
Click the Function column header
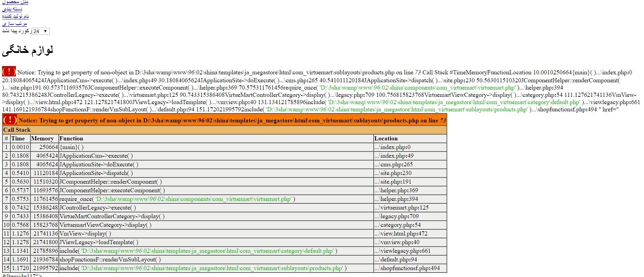pyautogui.click(x=216, y=138)
